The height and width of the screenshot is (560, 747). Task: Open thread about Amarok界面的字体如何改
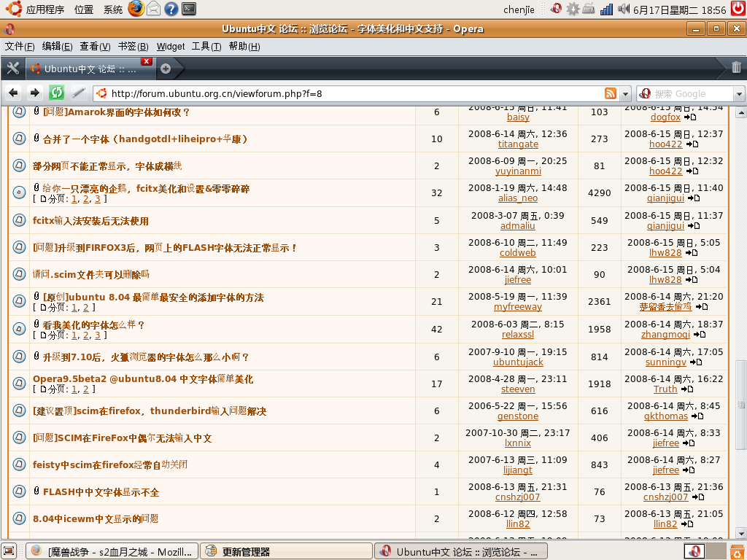116,112
